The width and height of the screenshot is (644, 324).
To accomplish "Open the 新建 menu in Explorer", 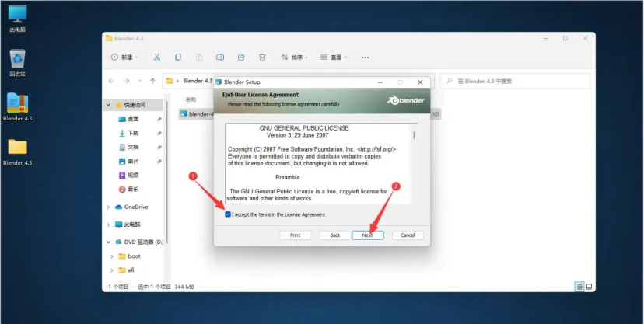I will click(124, 57).
